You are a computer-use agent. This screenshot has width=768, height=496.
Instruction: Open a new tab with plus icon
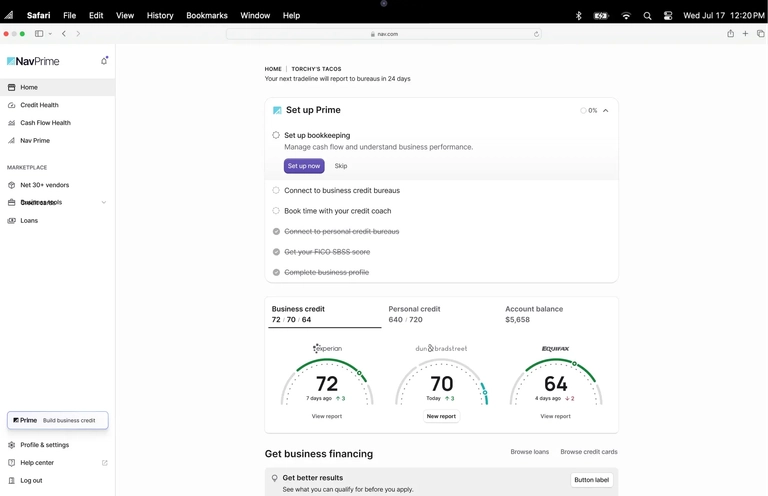[x=745, y=33]
